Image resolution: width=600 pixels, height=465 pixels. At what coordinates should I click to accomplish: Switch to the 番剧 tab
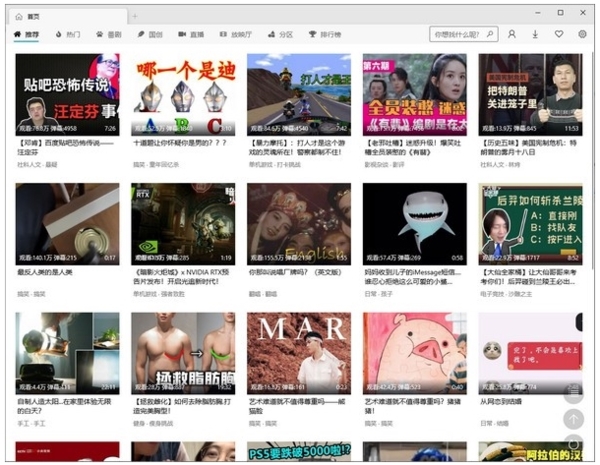(x=109, y=34)
